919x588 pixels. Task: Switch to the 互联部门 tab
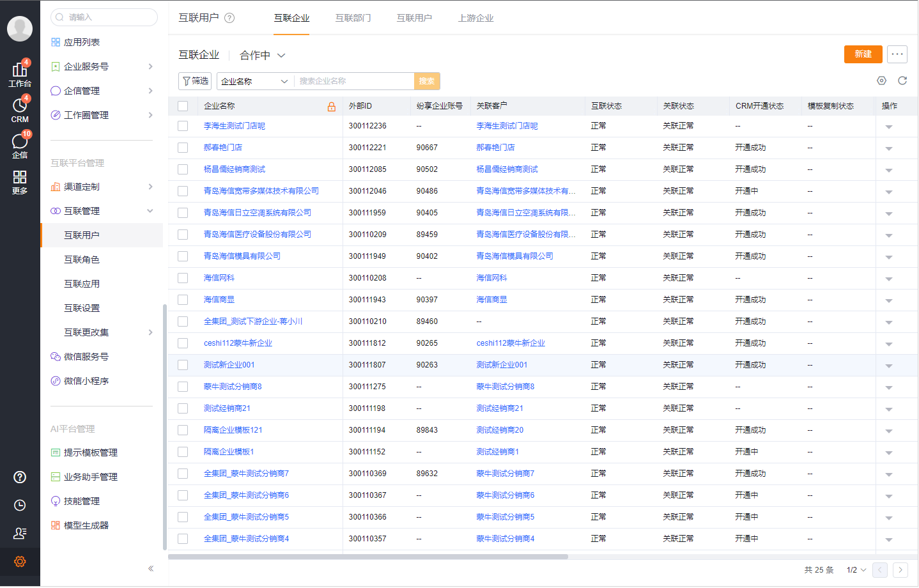(x=353, y=18)
